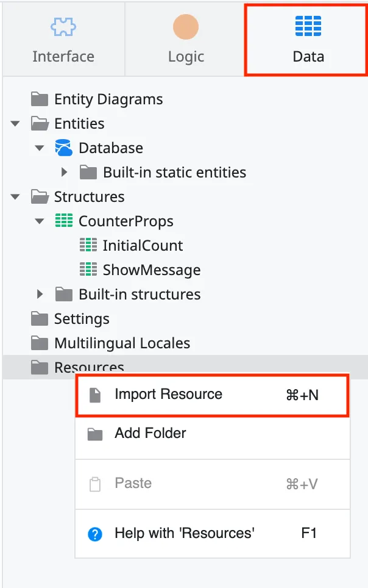This screenshot has width=368, height=588.
Task: Collapse the CounterProps structure node
Action: [38, 221]
